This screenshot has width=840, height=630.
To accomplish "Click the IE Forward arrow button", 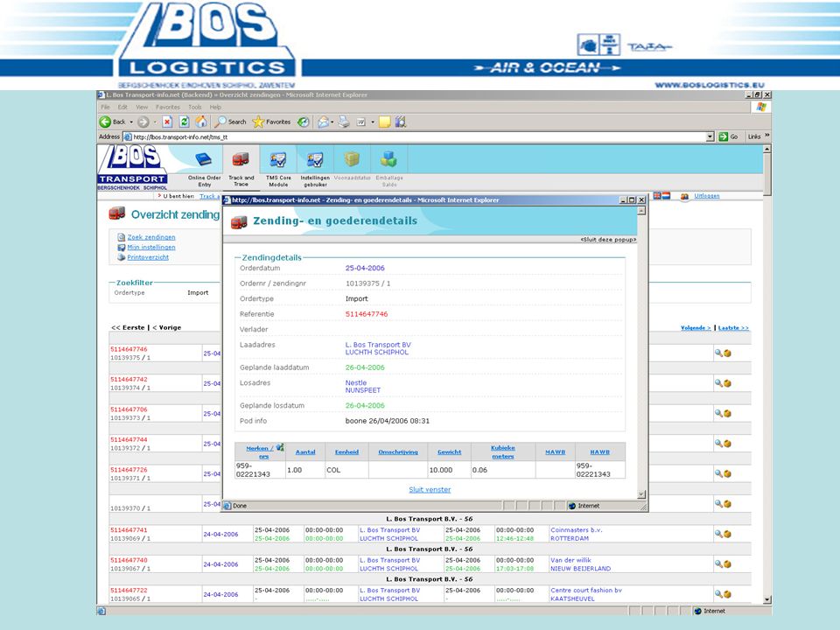I will click(x=143, y=122).
